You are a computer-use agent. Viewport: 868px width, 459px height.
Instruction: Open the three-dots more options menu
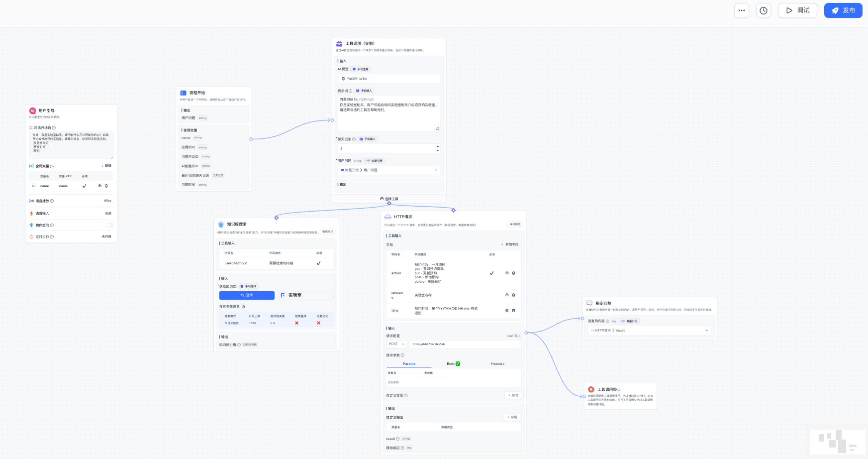coord(741,10)
